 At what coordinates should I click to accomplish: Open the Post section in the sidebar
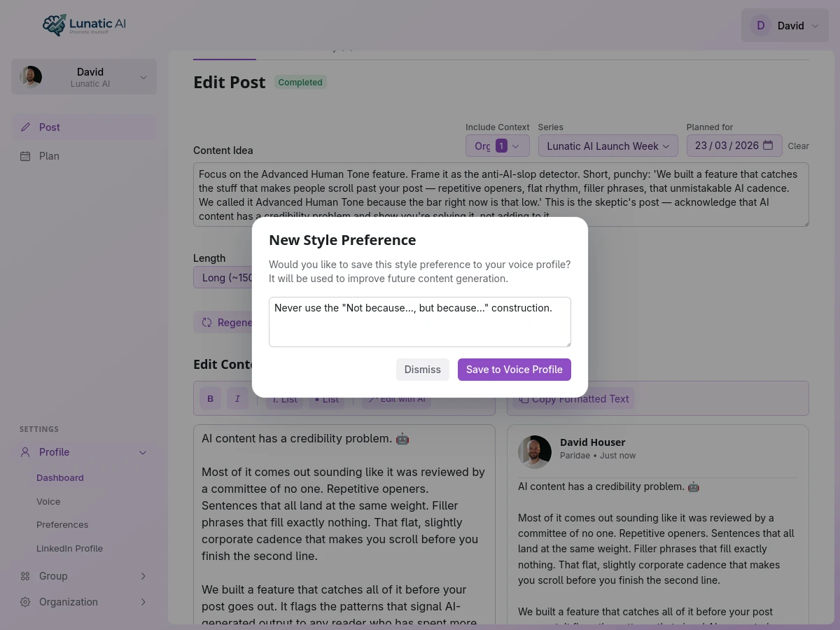84,127
